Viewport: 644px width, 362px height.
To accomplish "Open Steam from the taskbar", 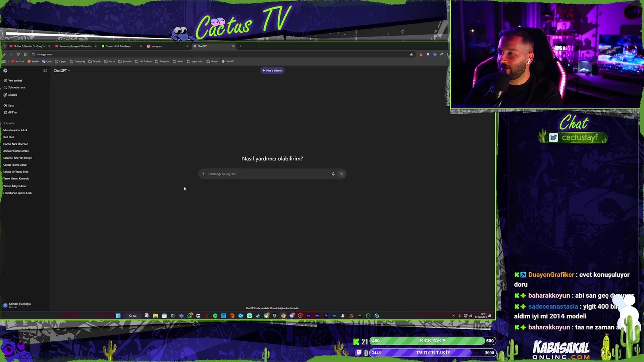I will 257,316.
